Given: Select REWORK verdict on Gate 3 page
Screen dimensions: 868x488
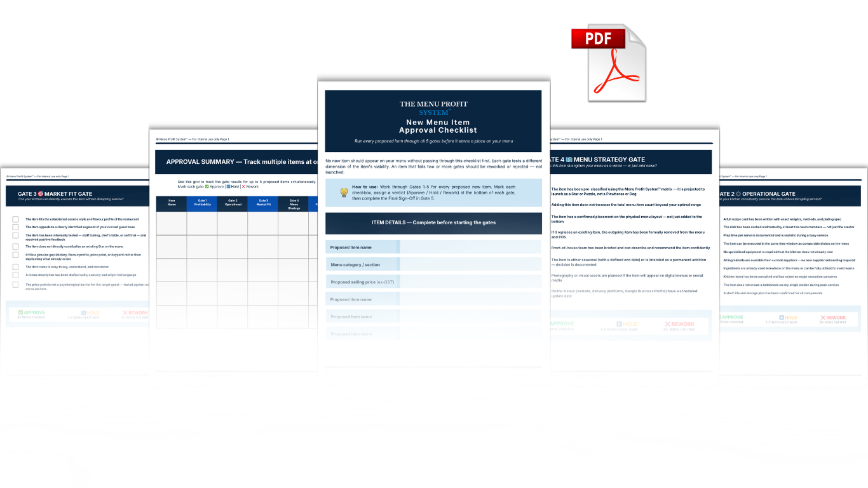Looking at the screenshot, I should (x=135, y=315).
